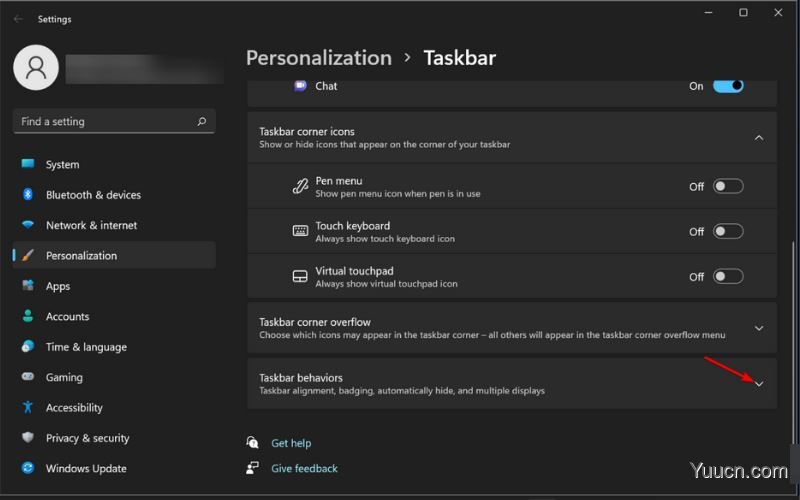This screenshot has width=800, height=500.
Task: Click the Touch keyboard label
Action: point(353,226)
